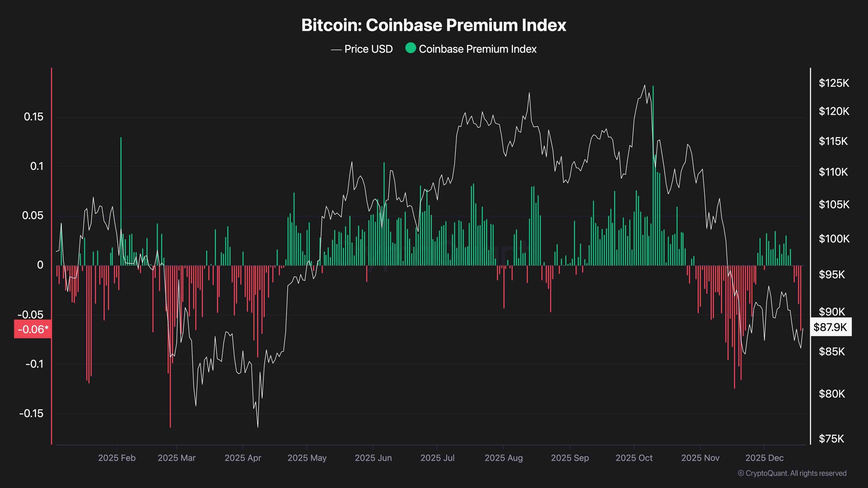This screenshot has height=488, width=868.
Task: Click the $125K right axis price label
Action: click(x=834, y=83)
